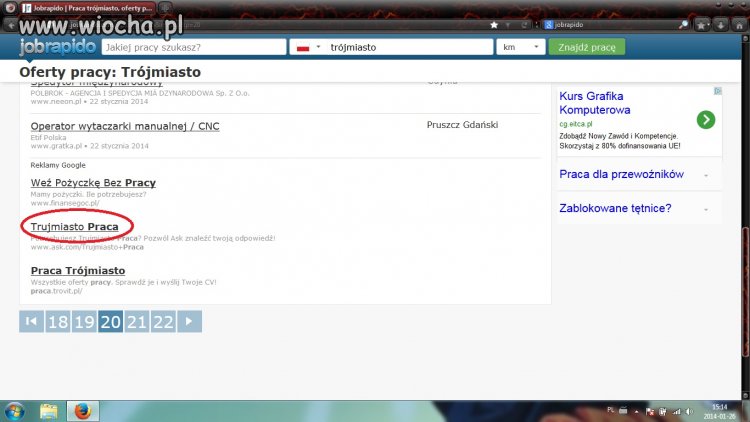This screenshot has height=422, width=750.
Task: Click the network signal tray icon
Action: click(676, 411)
